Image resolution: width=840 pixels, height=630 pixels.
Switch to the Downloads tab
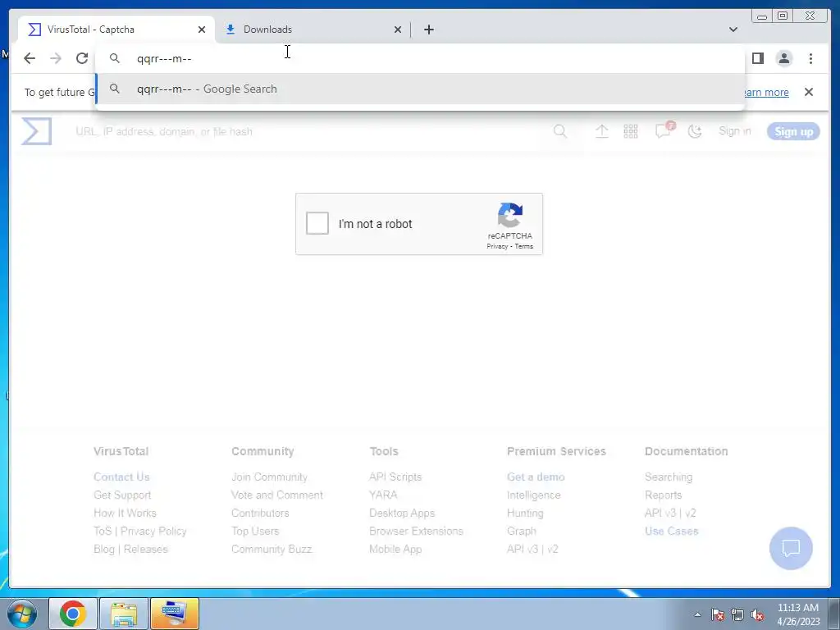[x=313, y=30]
